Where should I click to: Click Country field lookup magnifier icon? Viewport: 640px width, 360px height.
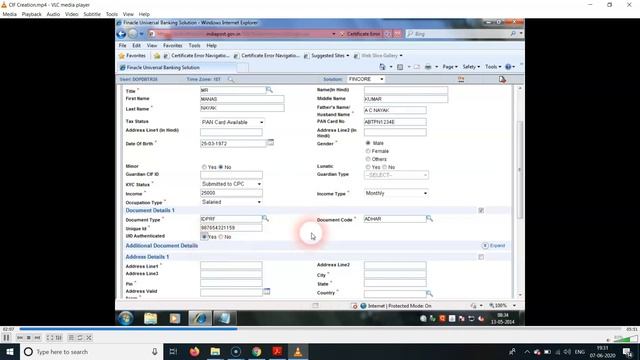pyautogui.click(x=429, y=293)
